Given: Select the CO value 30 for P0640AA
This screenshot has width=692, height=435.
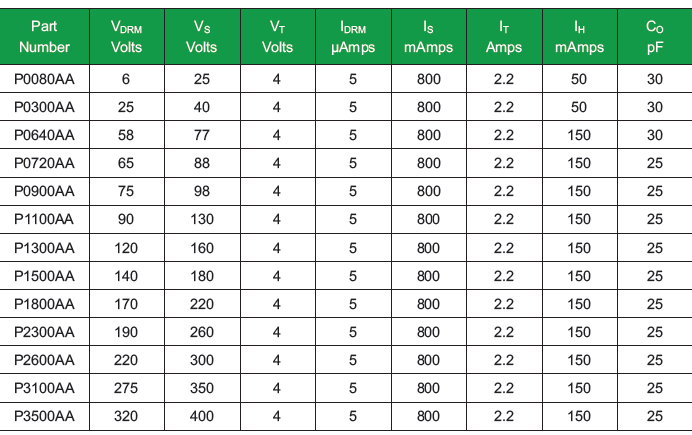Looking at the screenshot, I should tap(655, 135).
